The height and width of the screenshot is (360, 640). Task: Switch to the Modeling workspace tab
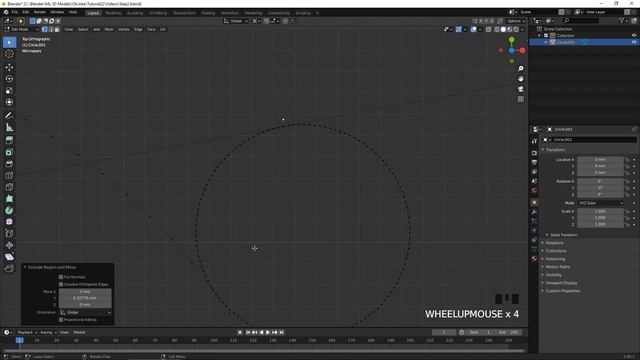[x=113, y=13]
